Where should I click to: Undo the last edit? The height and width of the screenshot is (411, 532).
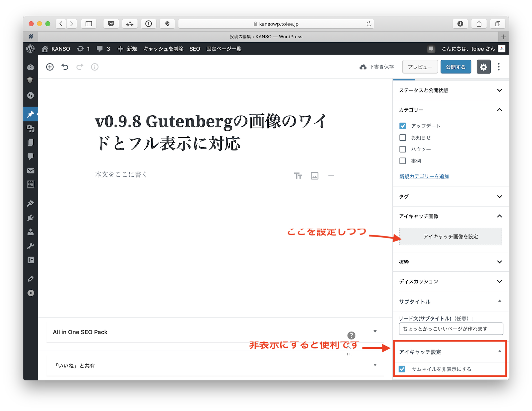(65, 67)
